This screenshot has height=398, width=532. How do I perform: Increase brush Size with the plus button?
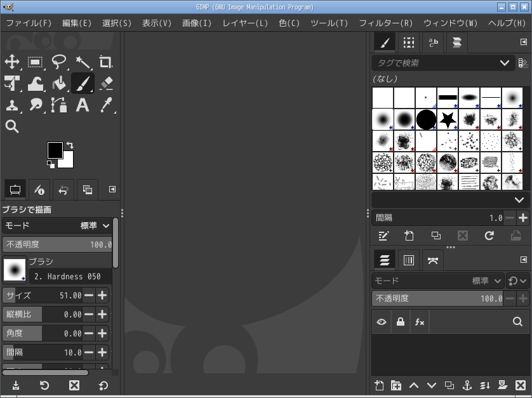coord(102,296)
